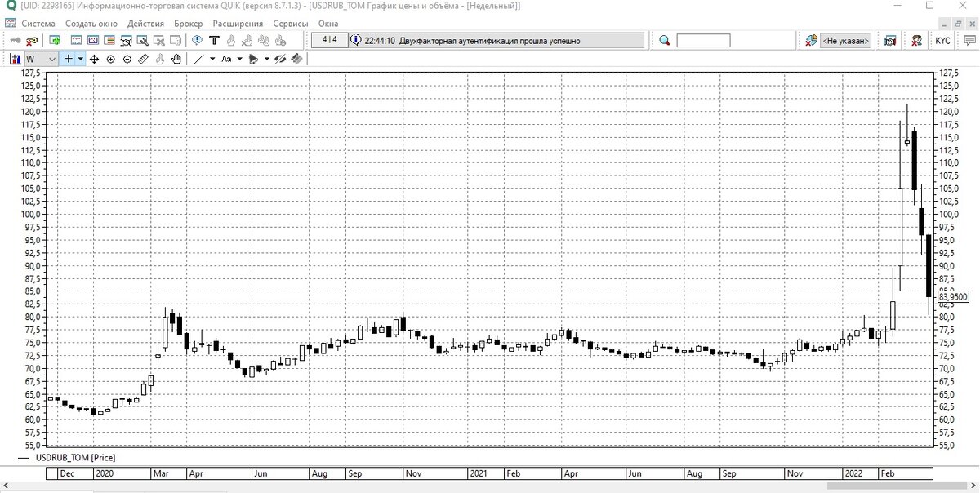Open the chat message bubble icon

(x=969, y=40)
